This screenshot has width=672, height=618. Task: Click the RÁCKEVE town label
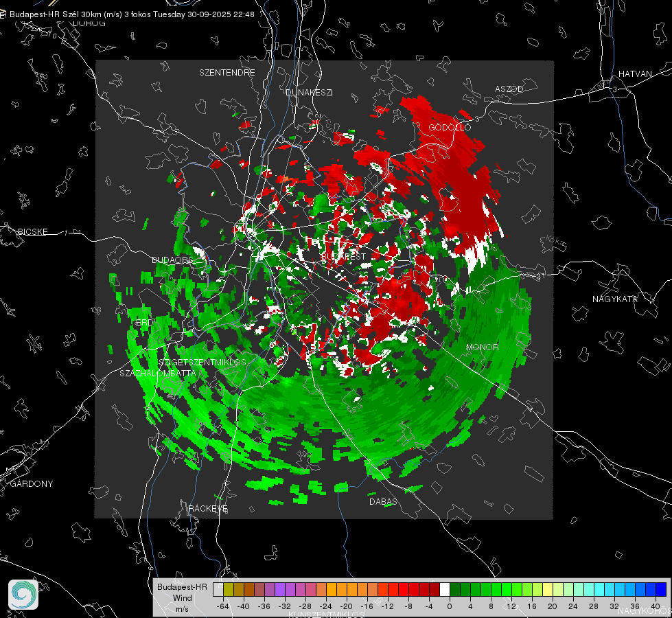point(208,508)
